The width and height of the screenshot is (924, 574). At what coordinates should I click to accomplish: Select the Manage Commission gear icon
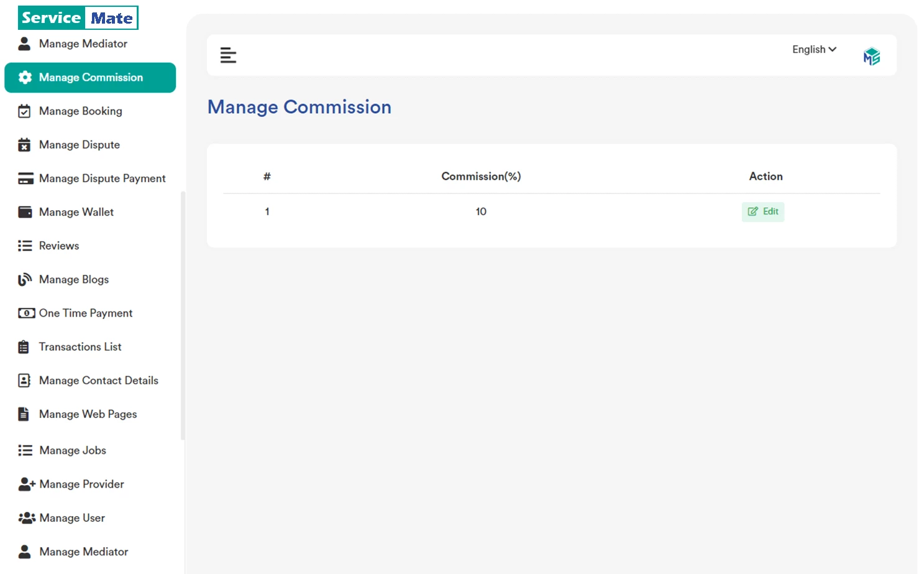coord(25,77)
